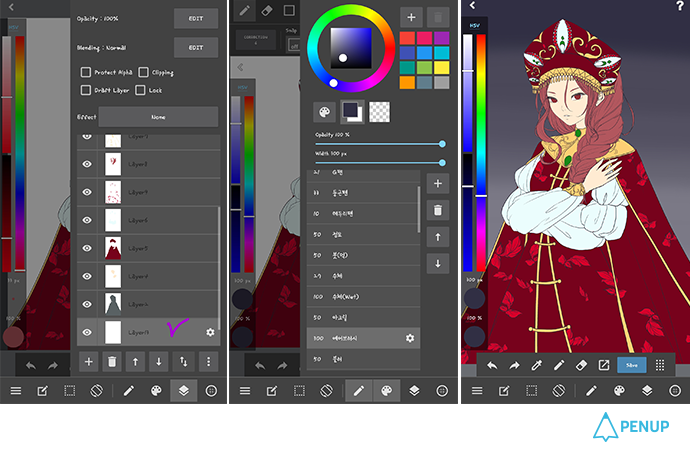
Task: Open settings gear of the selected bottom layer
Action: pos(210,332)
